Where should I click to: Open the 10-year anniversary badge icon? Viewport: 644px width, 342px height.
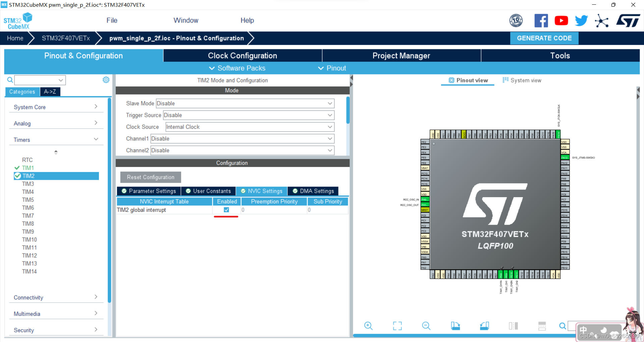pyautogui.click(x=516, y=21)
